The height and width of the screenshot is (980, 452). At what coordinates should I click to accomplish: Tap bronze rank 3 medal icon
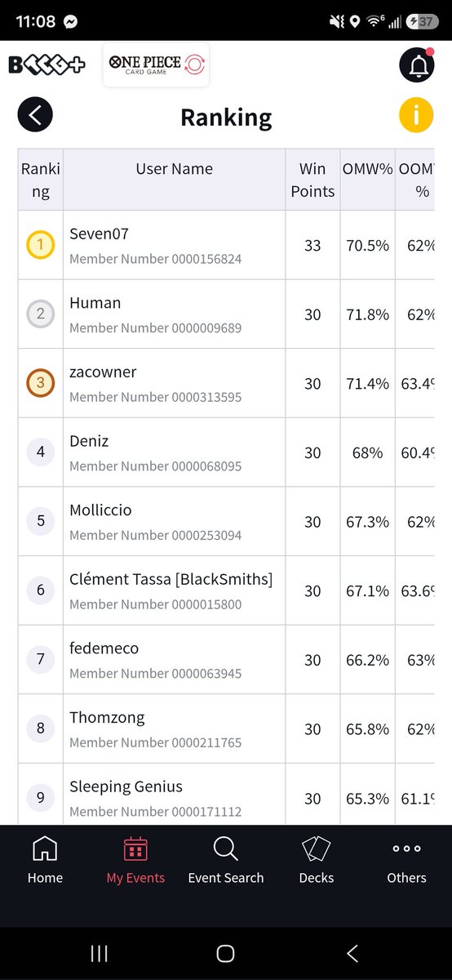tap(41, 383)
